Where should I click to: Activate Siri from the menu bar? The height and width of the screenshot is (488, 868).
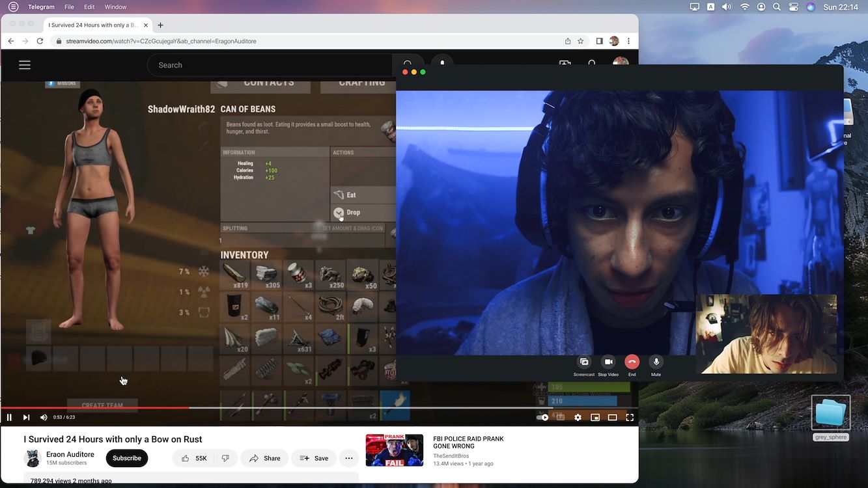(x=811, y=7)
